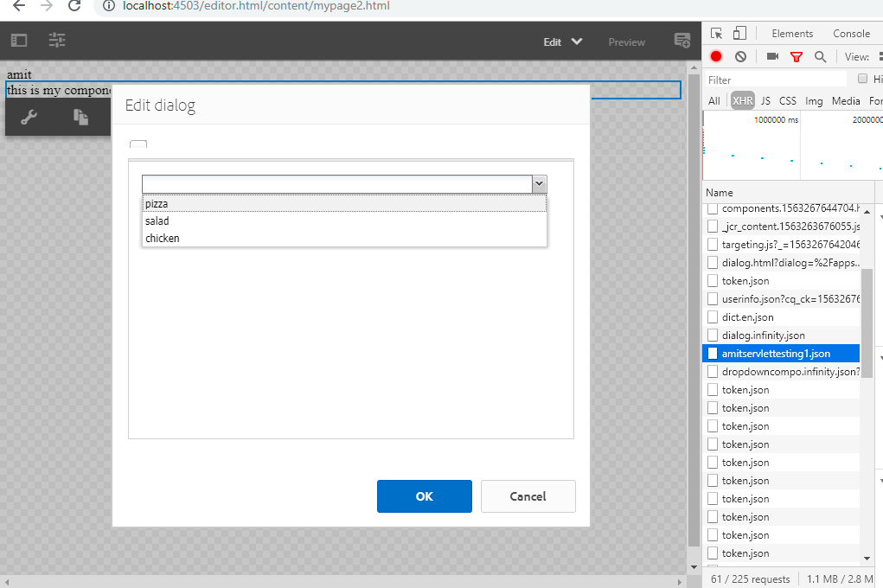Click into the network Filter field

point(774,80)
